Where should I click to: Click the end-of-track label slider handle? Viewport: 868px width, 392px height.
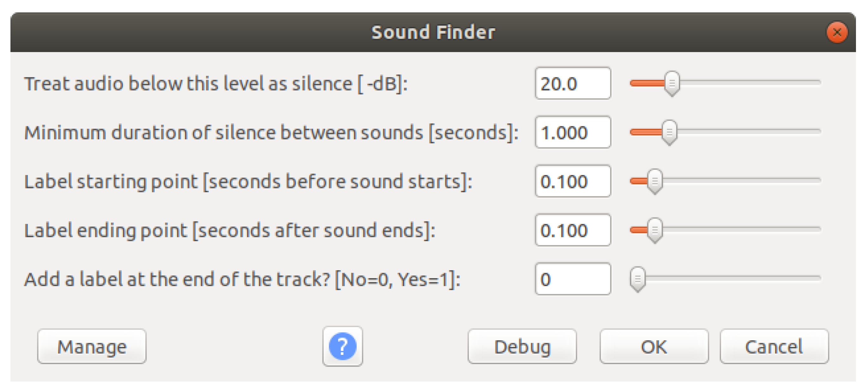(x=637, y=279)
